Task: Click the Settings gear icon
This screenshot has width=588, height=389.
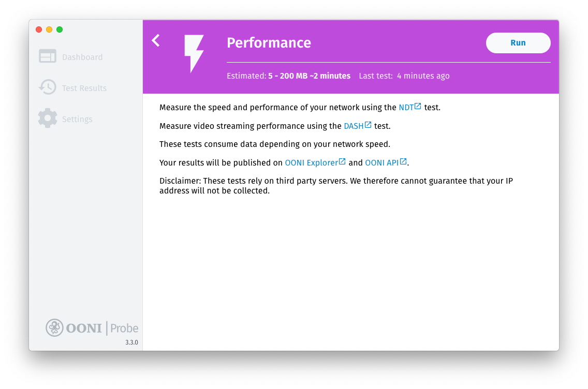Action: point(48,118)
